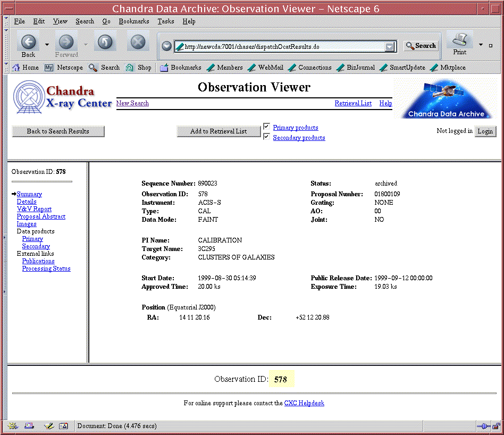
Task: Open the Composer icon in status bar
Action: (48, 426)
